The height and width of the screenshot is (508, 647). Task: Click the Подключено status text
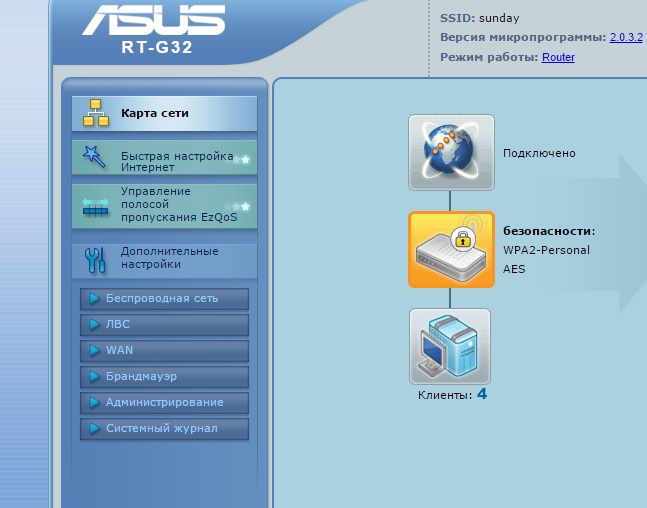[x=539, y=153]
